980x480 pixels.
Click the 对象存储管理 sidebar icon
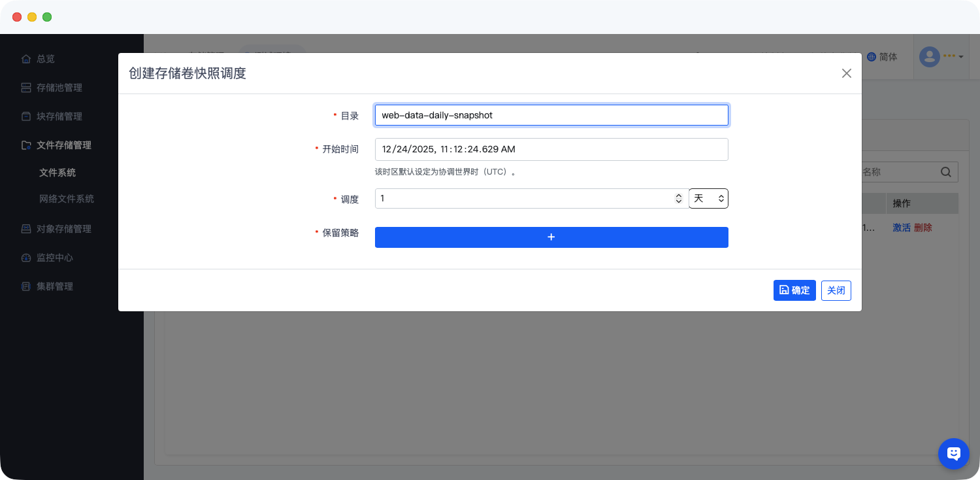(x=26, y=229)
